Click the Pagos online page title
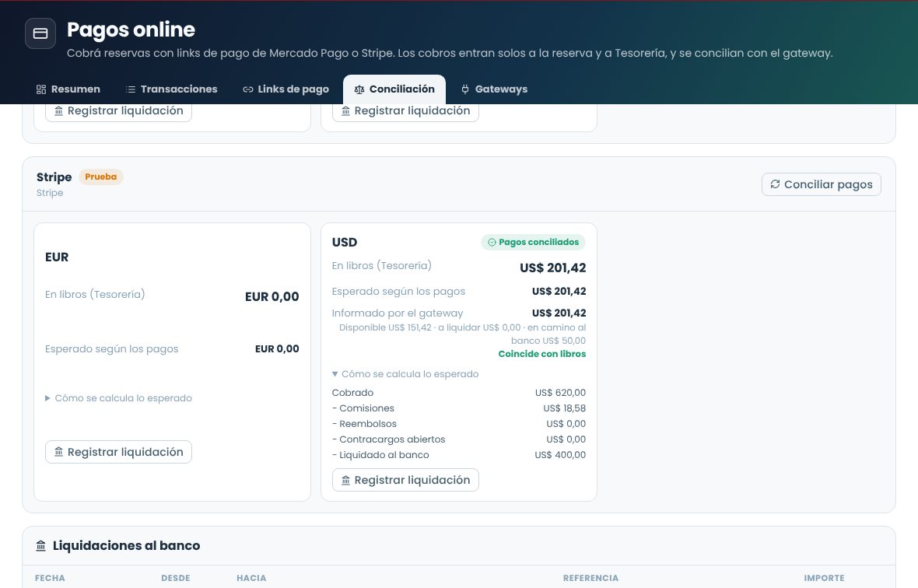Screen dimensions: 918x588 pos(131,30)
